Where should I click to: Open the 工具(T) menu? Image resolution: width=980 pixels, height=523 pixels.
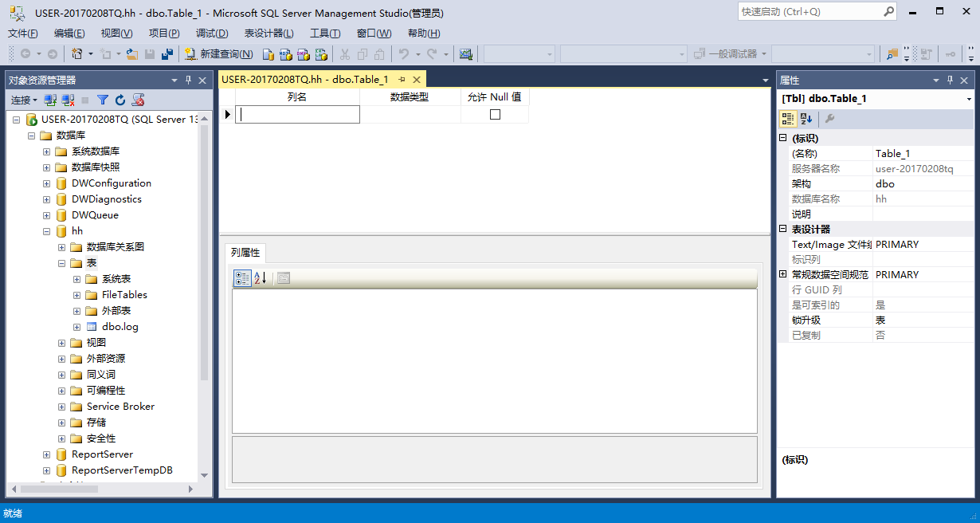(325, 33)
